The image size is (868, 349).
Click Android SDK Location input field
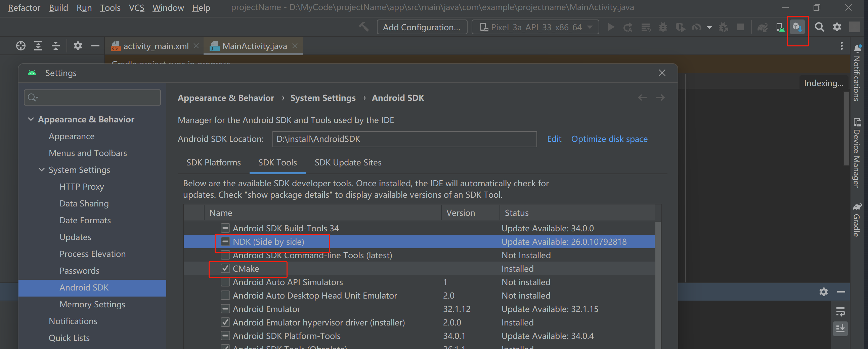404,139
